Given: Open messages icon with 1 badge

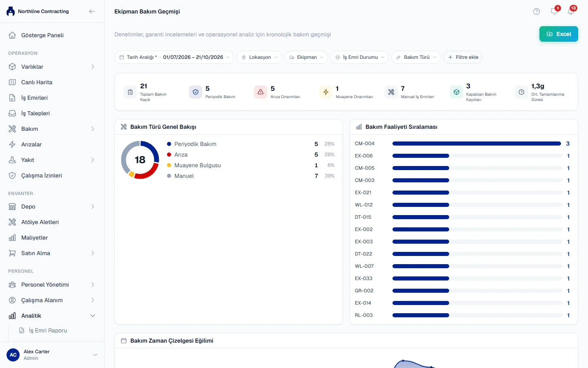Looking at the screenshot, I should tap(555, 11).
